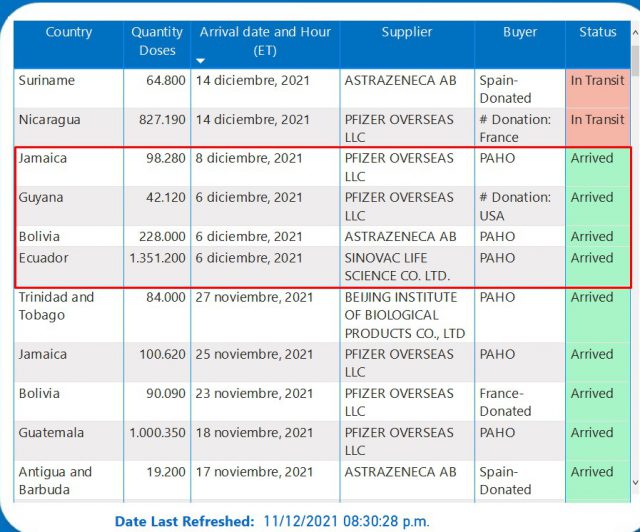Select the 8 diciembre, 2021 date cell
The height and width of the screenshot is (532, 640).
click(x=249, y=158)
